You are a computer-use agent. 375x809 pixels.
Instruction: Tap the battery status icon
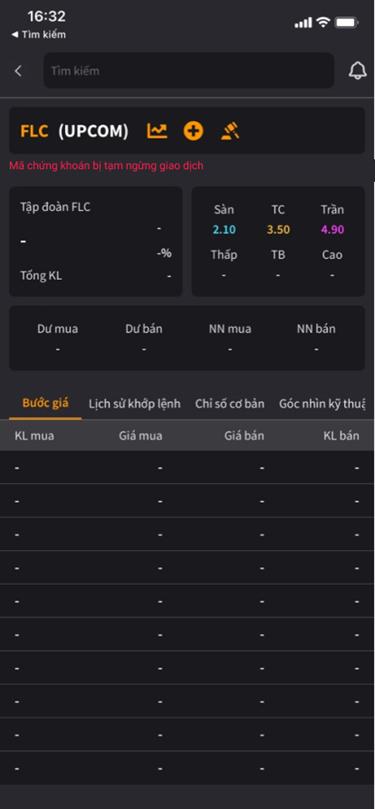pos(346,22)
